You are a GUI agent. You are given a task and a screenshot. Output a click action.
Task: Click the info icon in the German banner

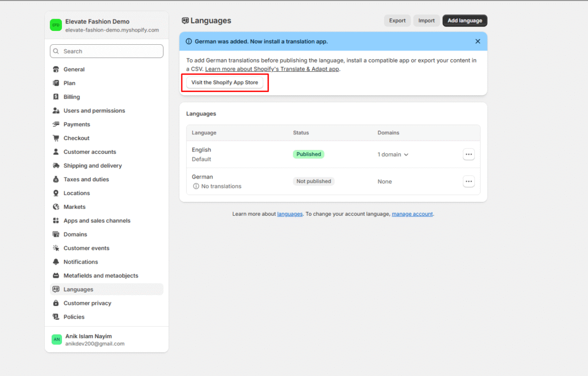[188, 41]
